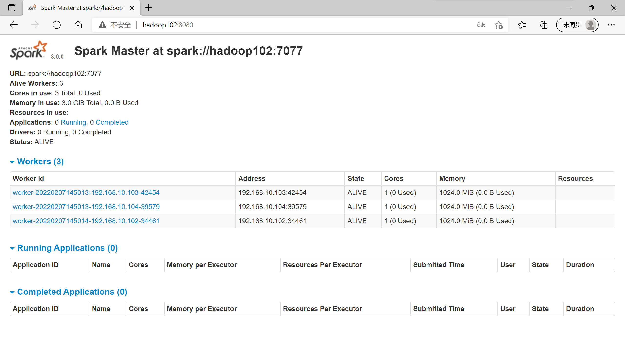
Task: Open a new browser tab
Action: [x=149, y=8]
